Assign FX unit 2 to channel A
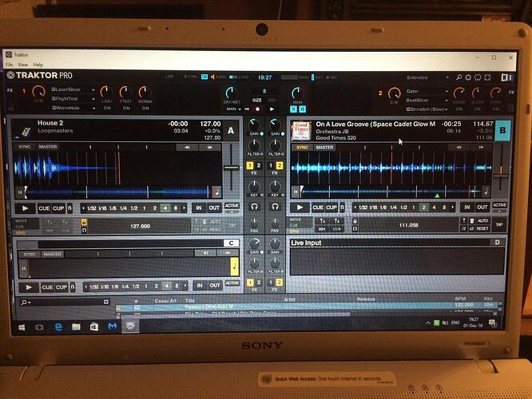Viewport: 532px width, 399px height. tap(259, 165)
